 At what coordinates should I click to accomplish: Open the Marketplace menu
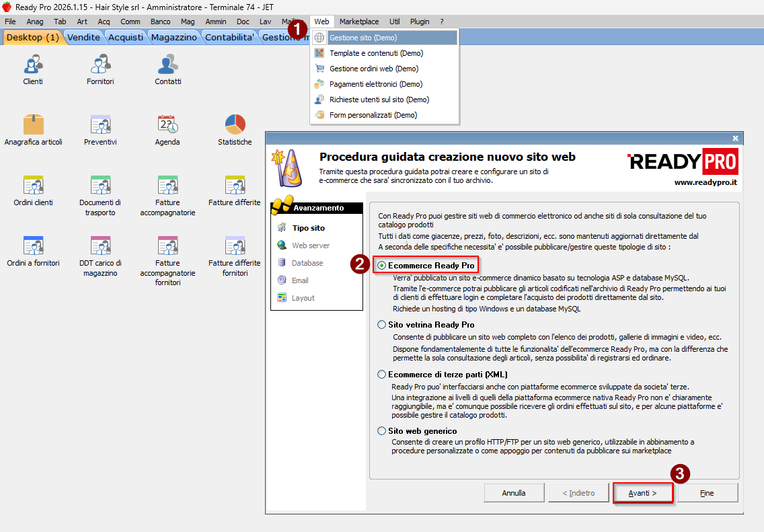(x=358, y=22)
